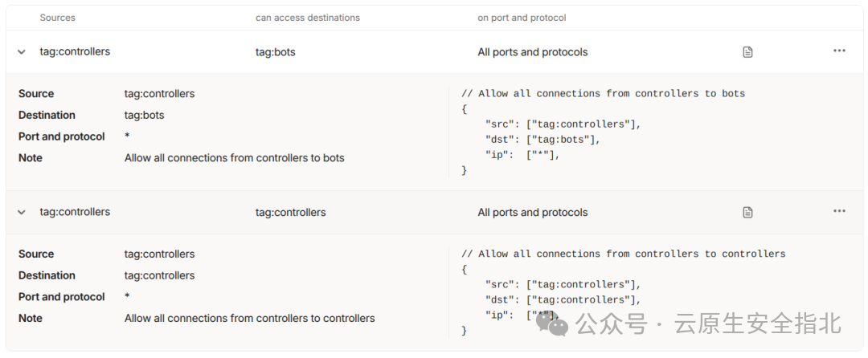Click "All ports and protocols" in the controllers-to-controllers rule
Viewport: 868px width, 358px height.
533,213
